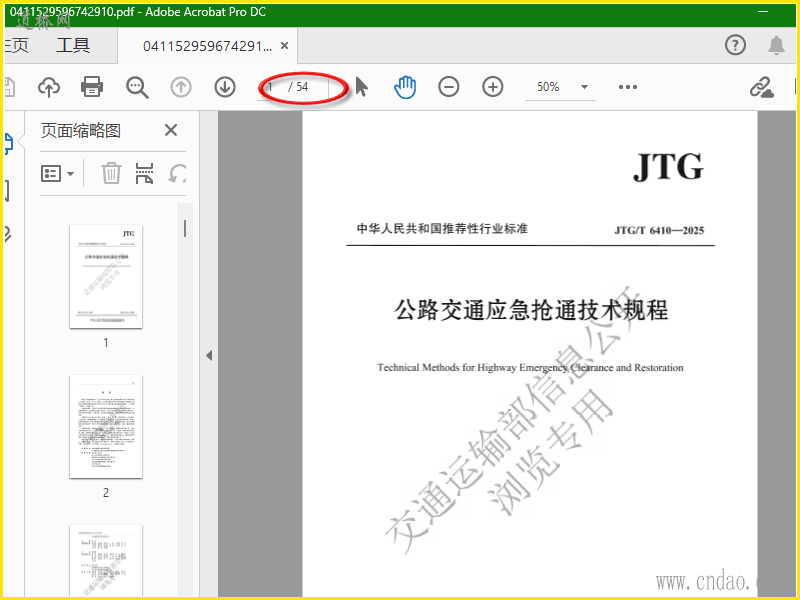Delete selected page with trash icon
The height and width of the screenshot is (600, 800).
tap(111, 173)
